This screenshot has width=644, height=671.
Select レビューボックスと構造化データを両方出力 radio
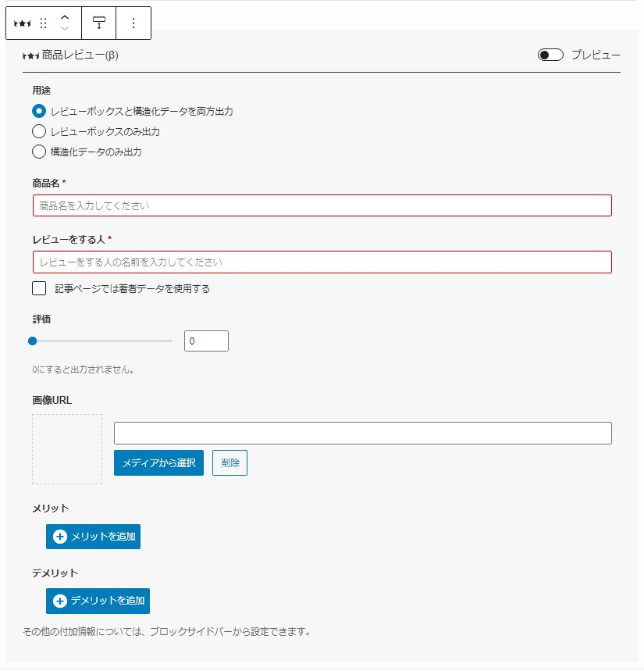pyautogui.click(x=39, y=111)
